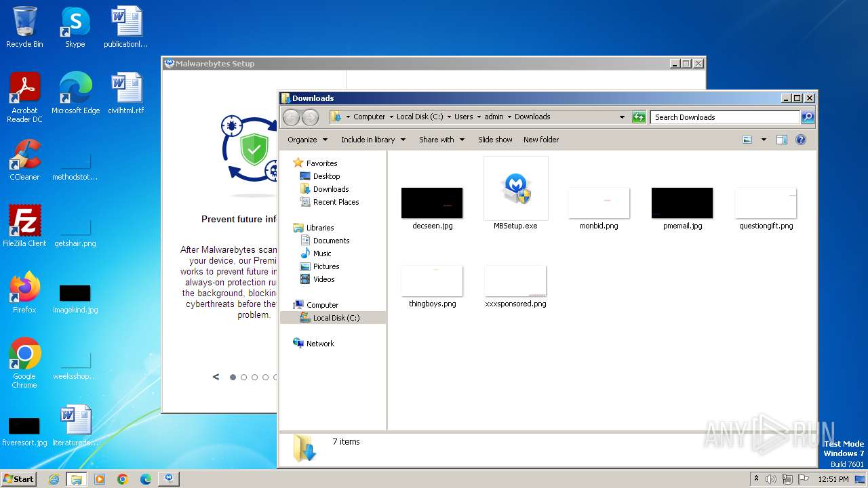Select getshair.png desktop file
This screenshot has width=868, height=488.
pos(75,231)
